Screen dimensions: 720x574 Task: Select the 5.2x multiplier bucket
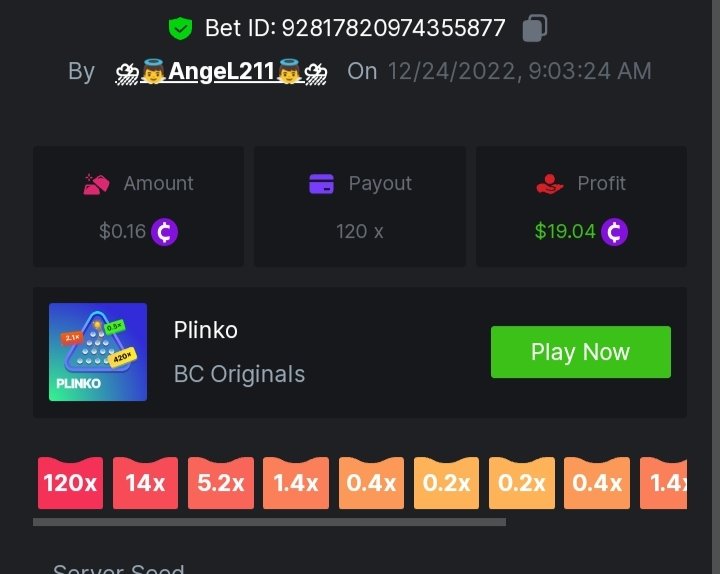(x=221, y=483)
